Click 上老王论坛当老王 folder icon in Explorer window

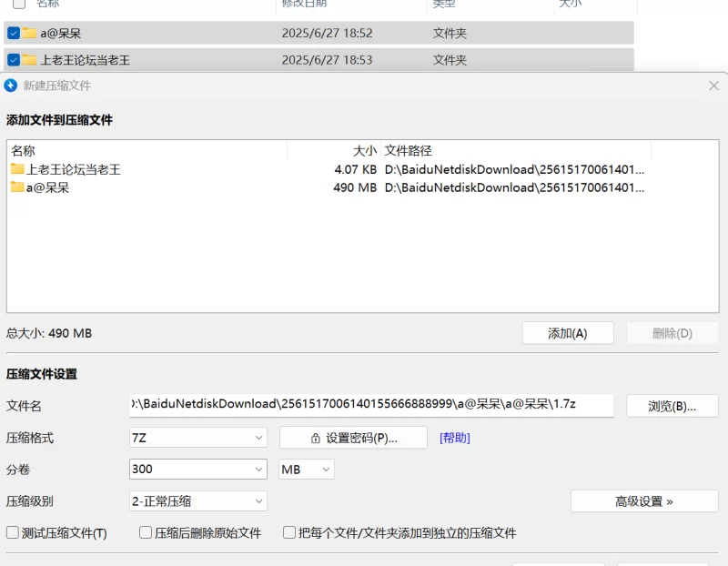(x=29, y=60)
